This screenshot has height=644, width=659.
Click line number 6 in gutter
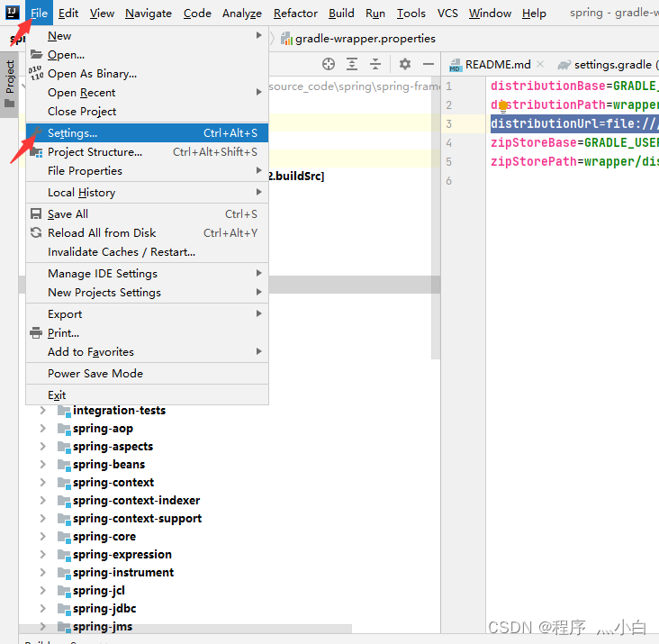pos(449,181)
